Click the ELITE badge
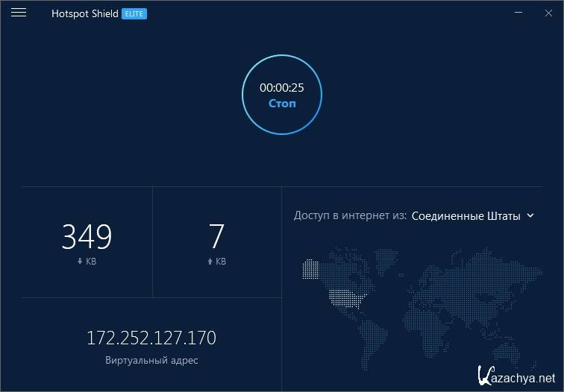The width and height of the screenshot is (564, 392). click(x=134, y=13)
